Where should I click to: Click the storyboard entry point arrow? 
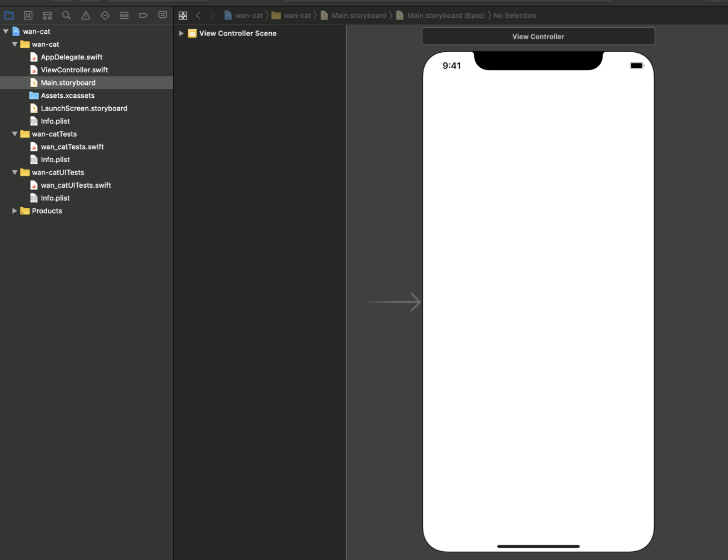(x=394, y=302)
